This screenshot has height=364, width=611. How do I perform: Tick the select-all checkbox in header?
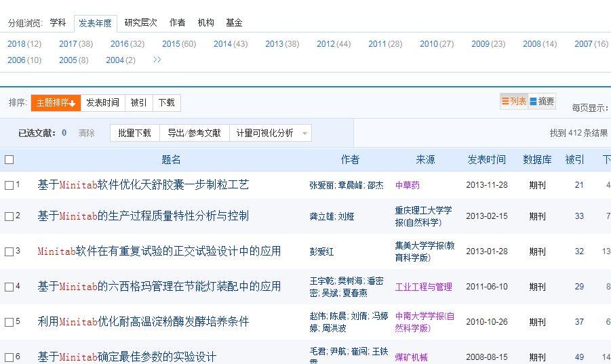(9, 160)
